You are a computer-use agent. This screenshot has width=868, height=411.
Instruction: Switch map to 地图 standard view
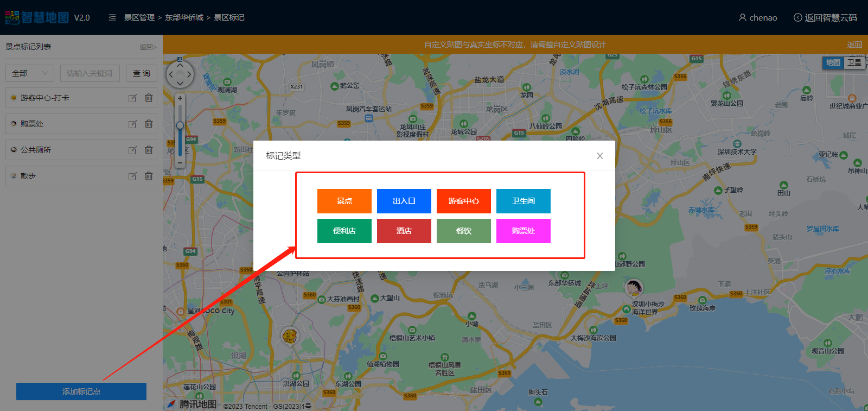(x=833, y=62)
